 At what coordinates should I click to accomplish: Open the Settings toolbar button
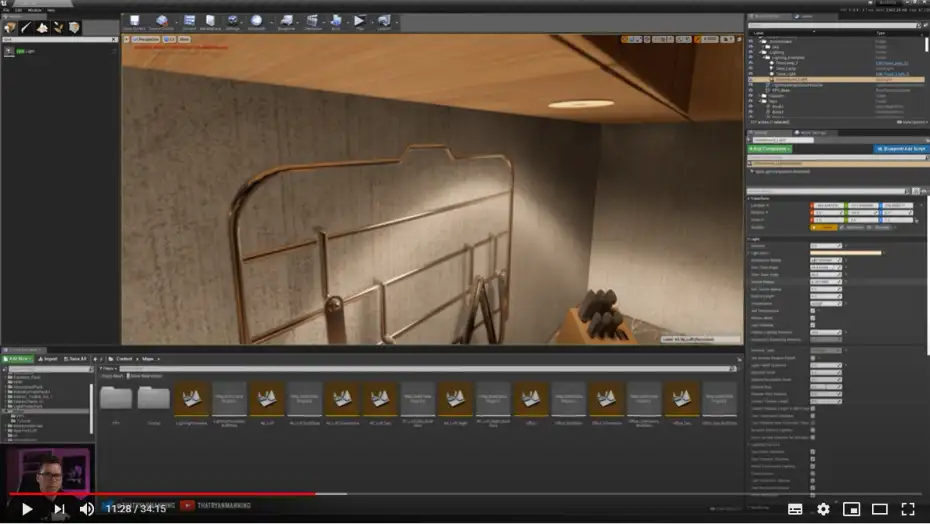click(x=232, y=23)
